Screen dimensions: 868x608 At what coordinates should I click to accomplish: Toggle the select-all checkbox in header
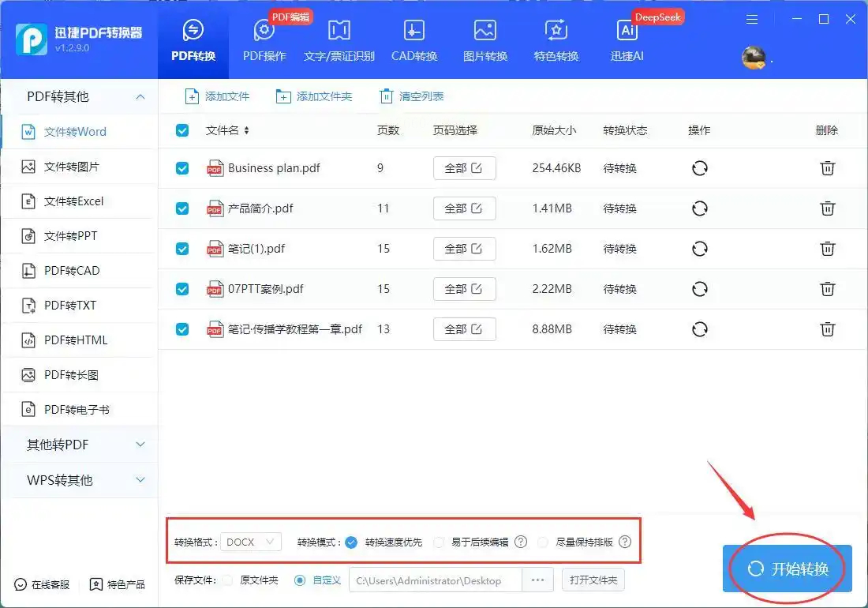pos(182,130)
